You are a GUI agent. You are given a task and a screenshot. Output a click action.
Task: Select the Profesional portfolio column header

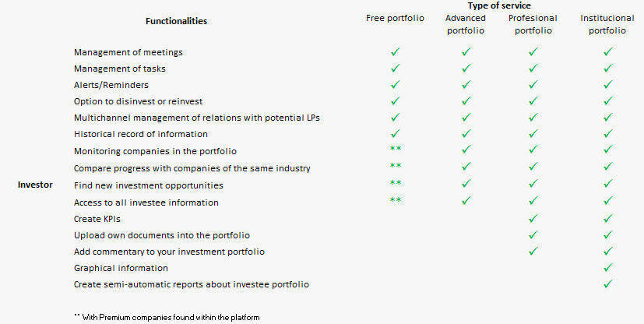click(533, 24)
